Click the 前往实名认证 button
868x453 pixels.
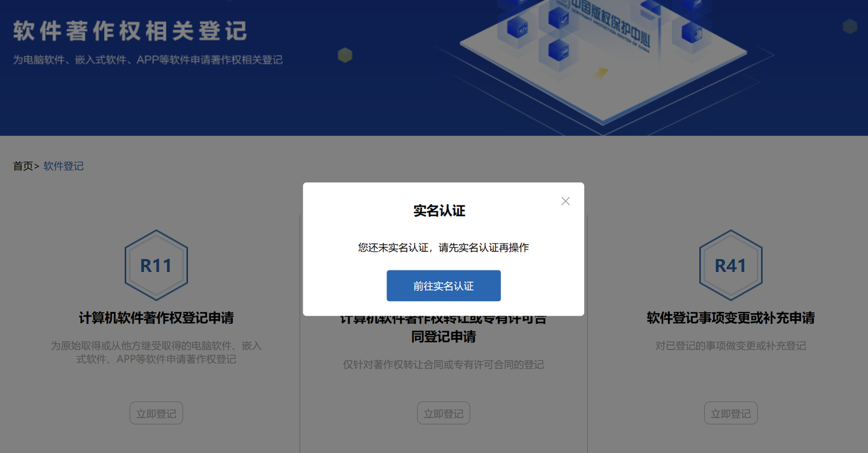(x=444, y=286)
